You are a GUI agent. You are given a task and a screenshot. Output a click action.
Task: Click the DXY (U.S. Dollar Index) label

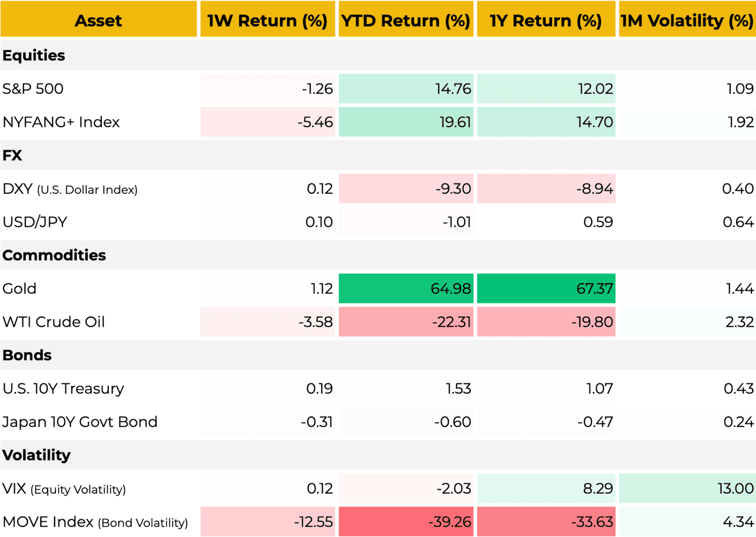[70, 189]
